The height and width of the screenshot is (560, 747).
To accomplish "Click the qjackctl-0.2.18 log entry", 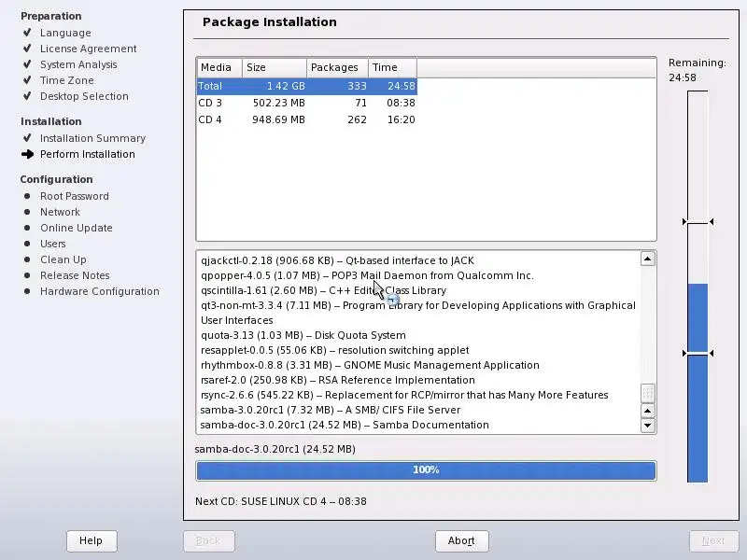I will click(337, 261).
